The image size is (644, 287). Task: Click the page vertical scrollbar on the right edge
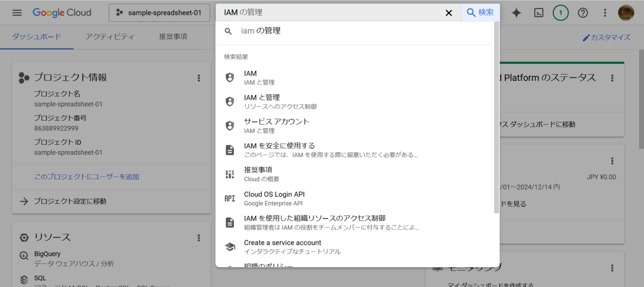641,100
